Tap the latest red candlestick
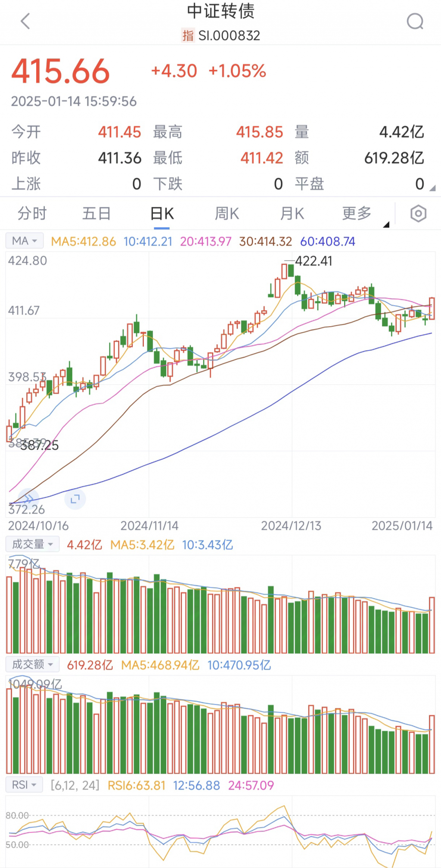 pyautogui.click(x=432, y=308)
